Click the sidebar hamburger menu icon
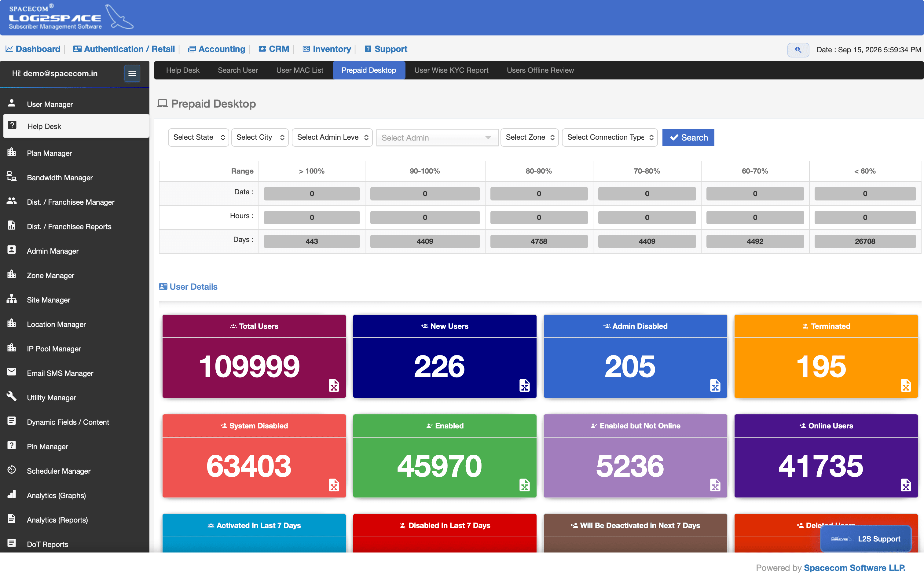This screenshot has width=924, height=580. 132,73
